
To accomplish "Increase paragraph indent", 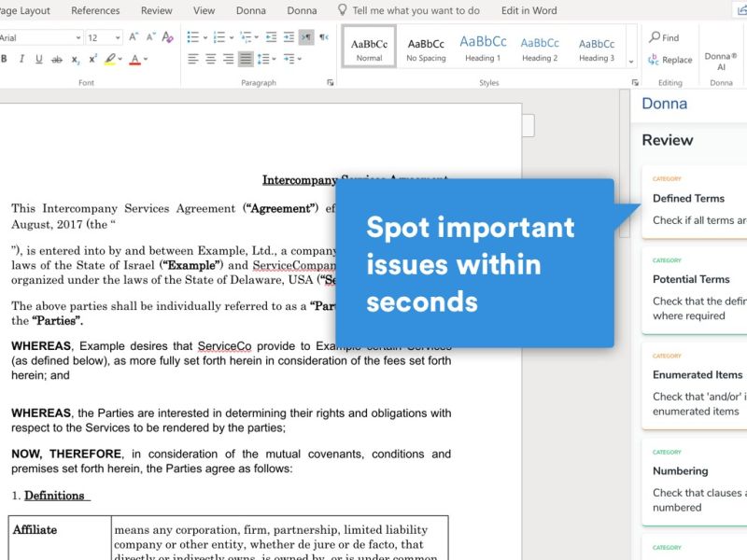I will [x=289, y=37].
